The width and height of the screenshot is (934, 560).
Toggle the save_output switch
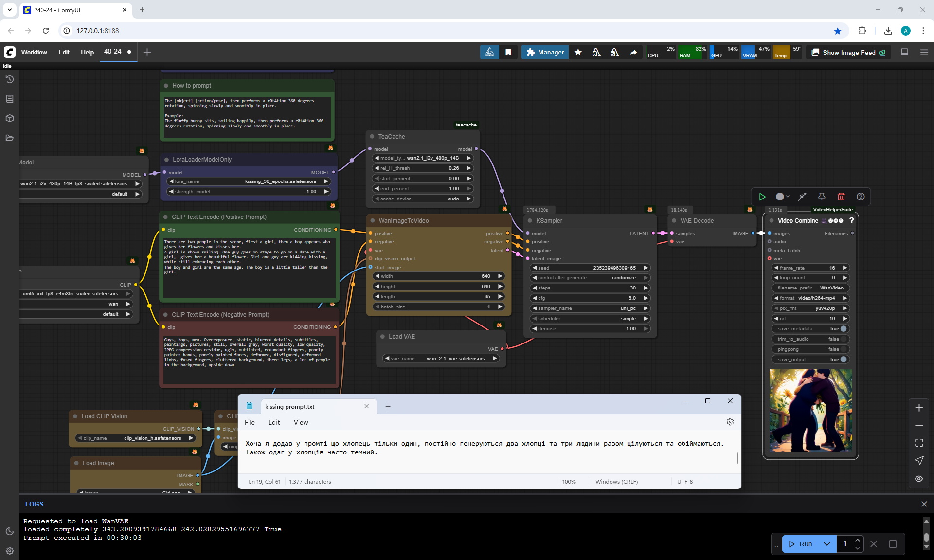click(x=843, y=360)
